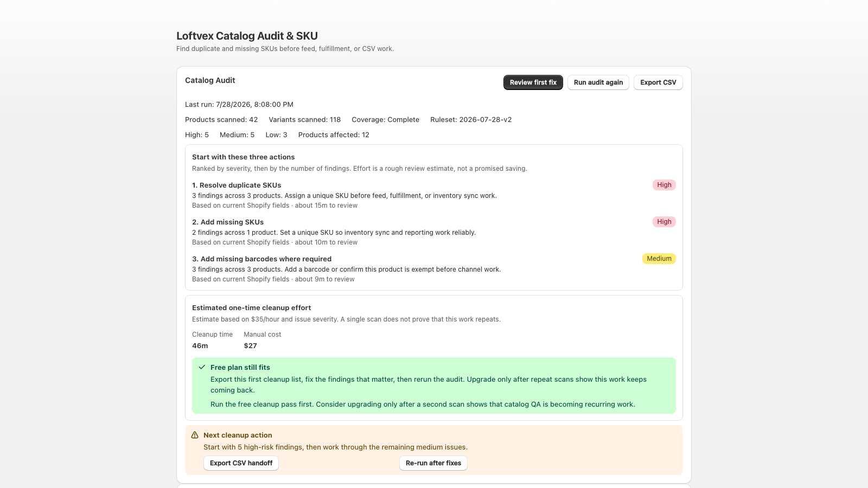Run the audit again
The width and height of the screenshot is (868, 488).
(598, 82)
